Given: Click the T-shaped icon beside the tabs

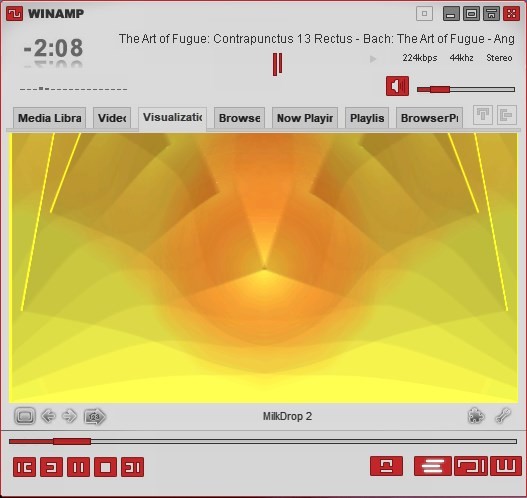Looking at the screenshot, I should coord(483,115).
